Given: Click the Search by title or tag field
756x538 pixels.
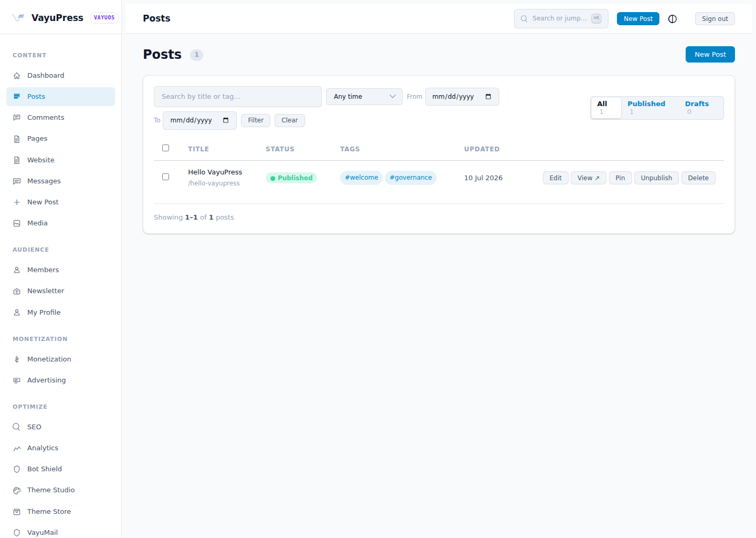Looking at the screenshot, I should pyautogui.click(x=238, y=97).
